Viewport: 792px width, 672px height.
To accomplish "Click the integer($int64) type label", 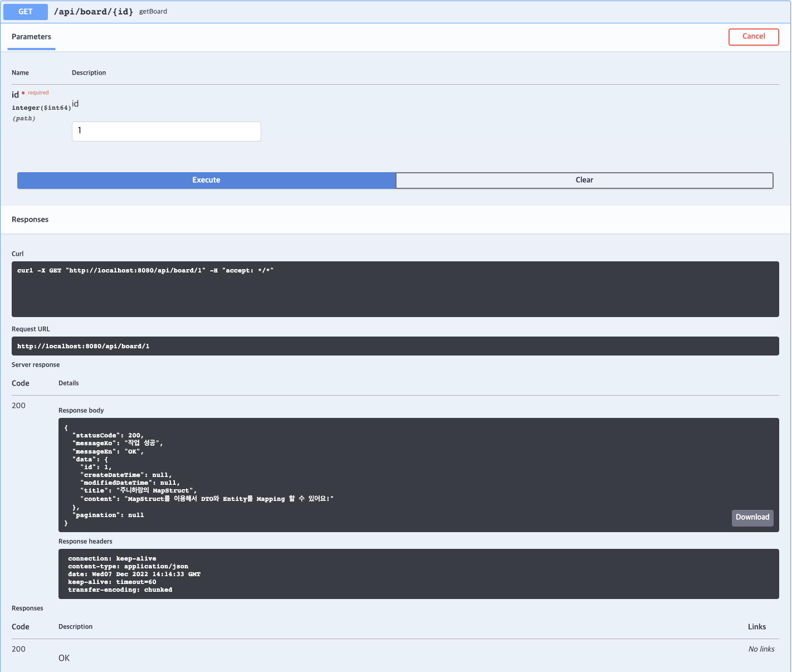I will point(41,108).
